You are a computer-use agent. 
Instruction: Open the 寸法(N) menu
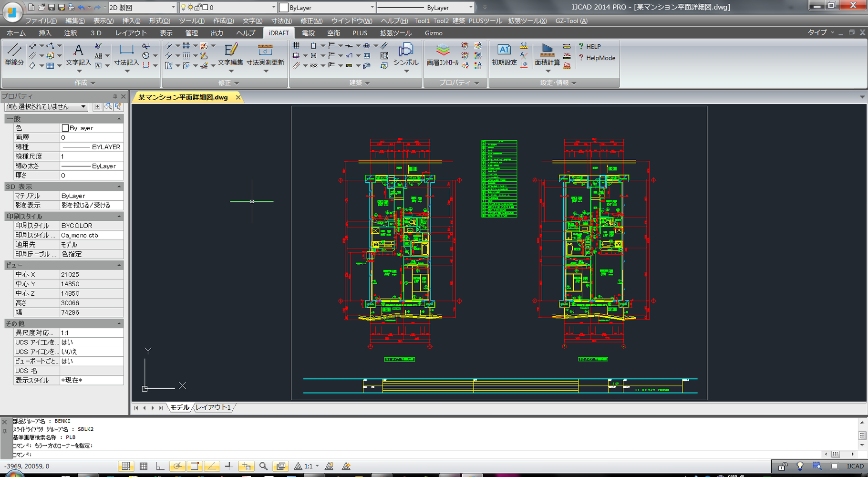[281, 21]
